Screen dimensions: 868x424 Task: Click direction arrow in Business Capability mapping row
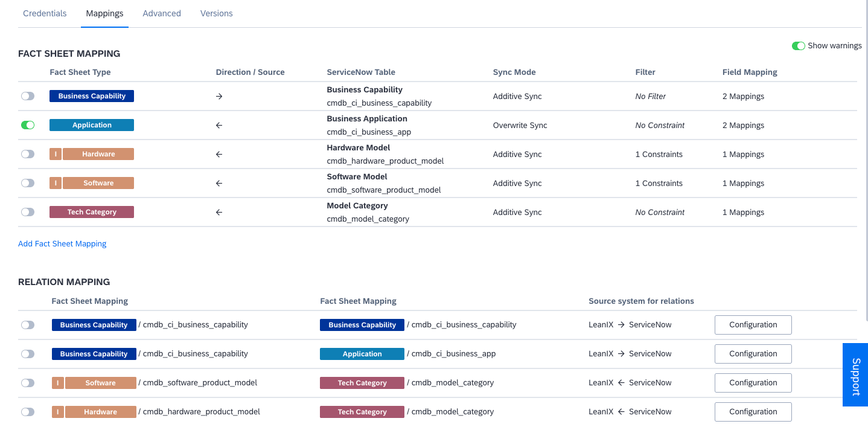pos(219,97)
